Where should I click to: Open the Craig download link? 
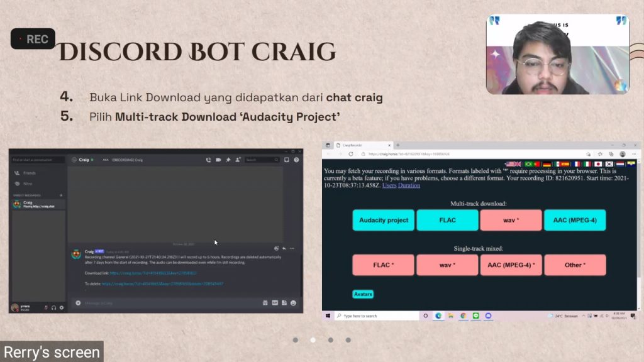point(153,273)
